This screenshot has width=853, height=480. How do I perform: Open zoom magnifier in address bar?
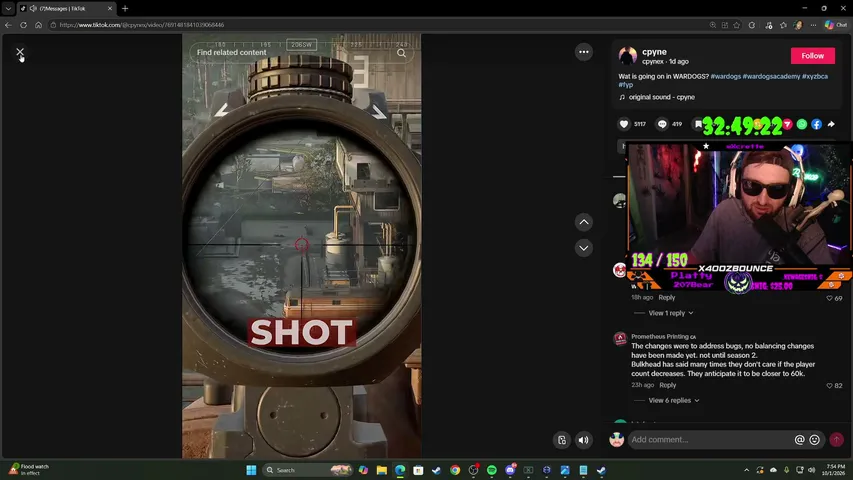point(713,25)
